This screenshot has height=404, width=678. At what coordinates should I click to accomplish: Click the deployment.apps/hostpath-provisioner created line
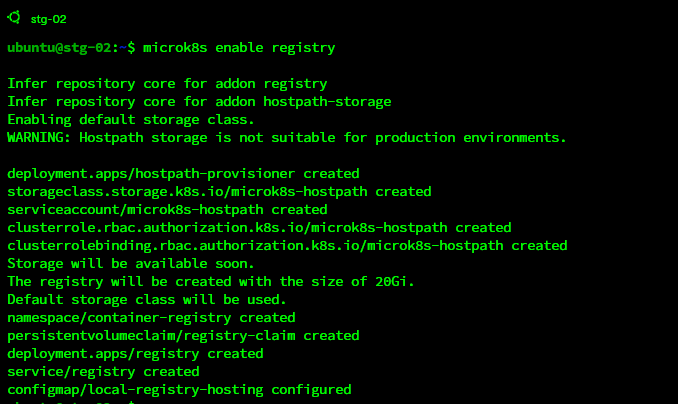click(183, 173)
